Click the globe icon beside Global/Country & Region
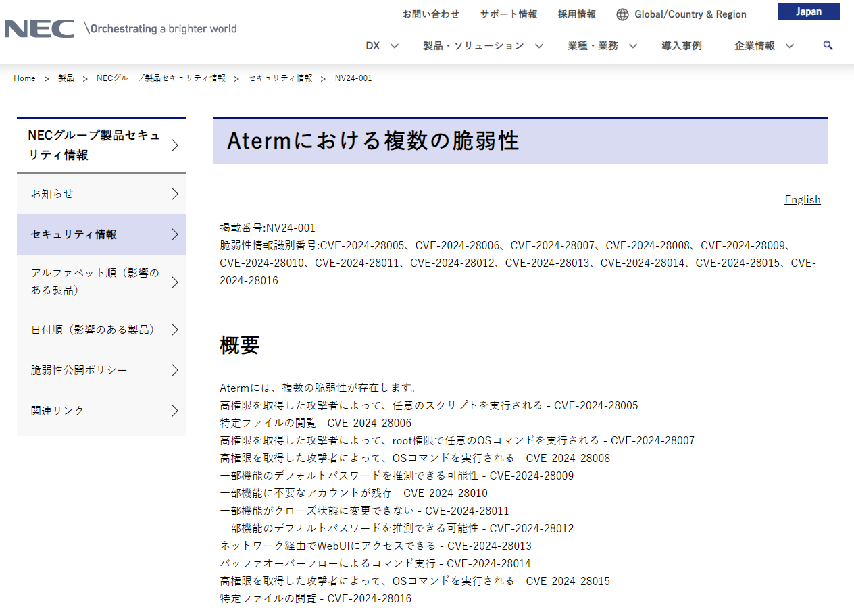Image resolution: width=854 pixels, height=616 pixels. pos(622,14)
